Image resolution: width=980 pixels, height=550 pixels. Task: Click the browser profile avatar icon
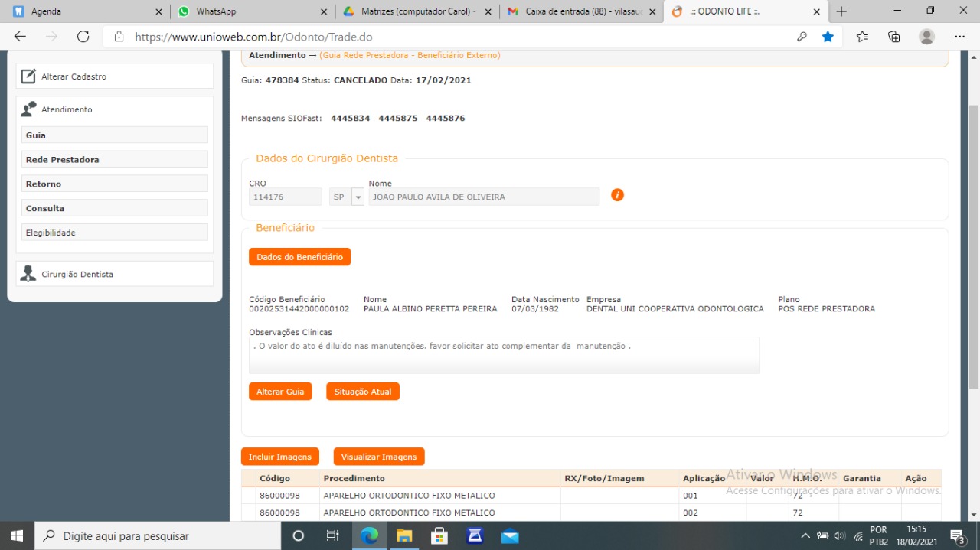tap(926, 37)
